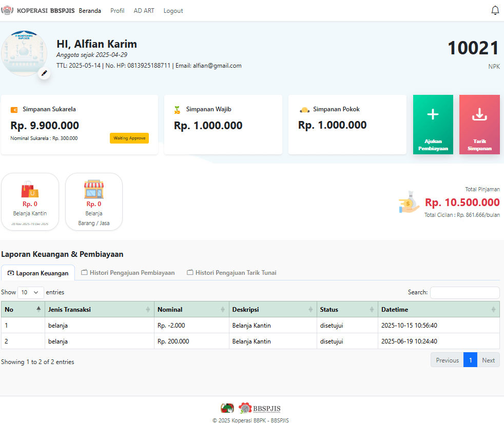Click the Belanja Kantin shopping bag icon
Image resolution: width=504 pixels, height=424 pixels.
click(30, 189)
